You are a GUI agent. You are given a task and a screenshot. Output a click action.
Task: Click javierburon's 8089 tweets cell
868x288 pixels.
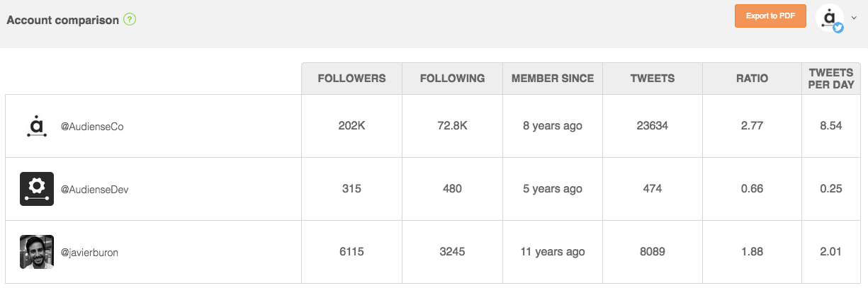(x=653, y=252)
